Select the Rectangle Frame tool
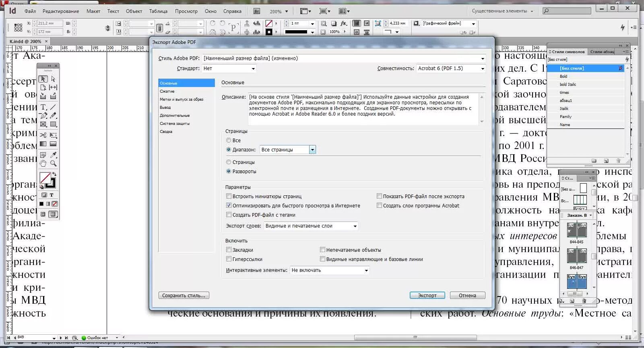 point(43,124)
